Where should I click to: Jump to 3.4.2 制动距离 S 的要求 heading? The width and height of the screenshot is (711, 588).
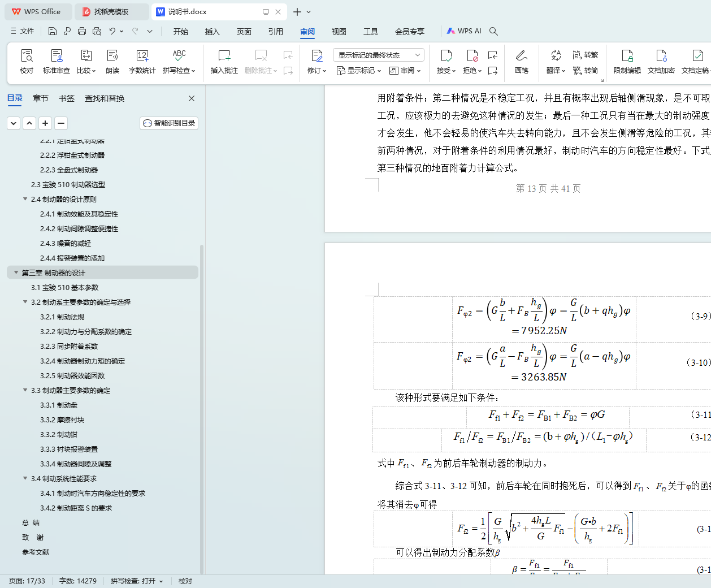[x=76, y=508]
